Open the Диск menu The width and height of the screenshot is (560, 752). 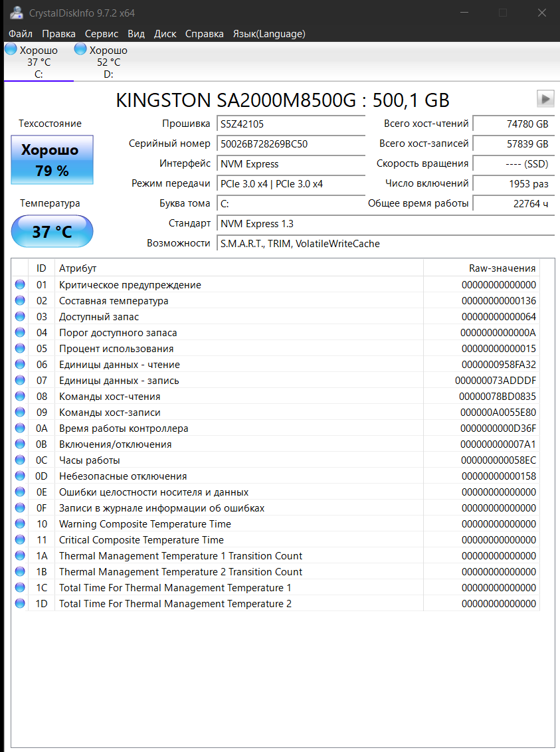[165, 34]
